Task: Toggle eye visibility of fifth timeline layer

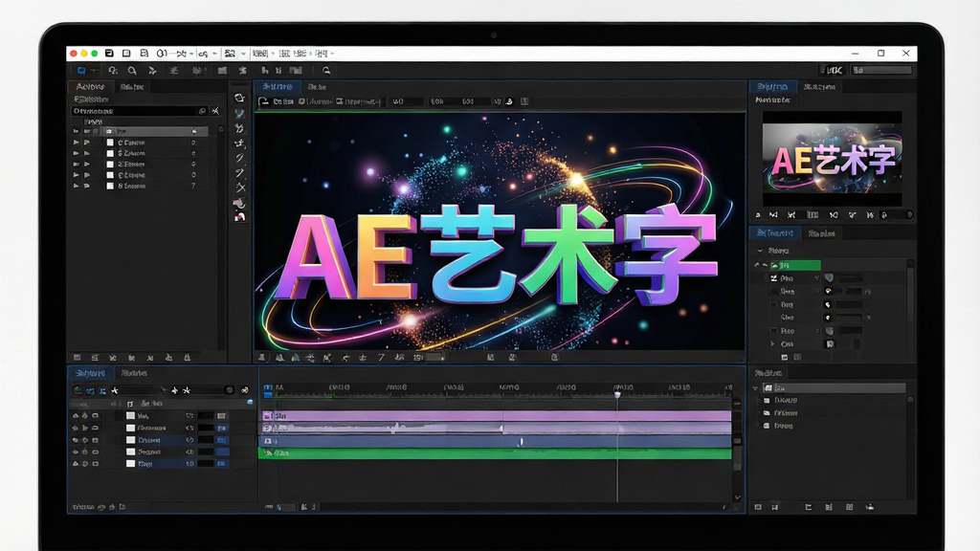Action: (76, 464)
